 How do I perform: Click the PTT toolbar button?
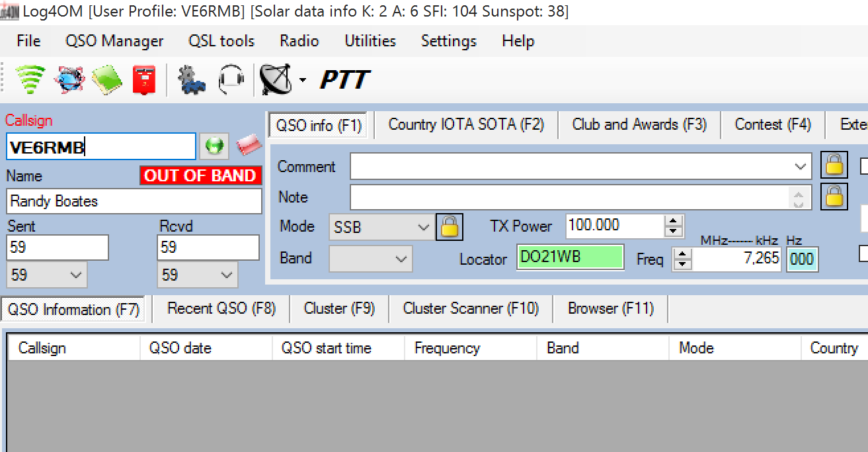tap(344, 80)
